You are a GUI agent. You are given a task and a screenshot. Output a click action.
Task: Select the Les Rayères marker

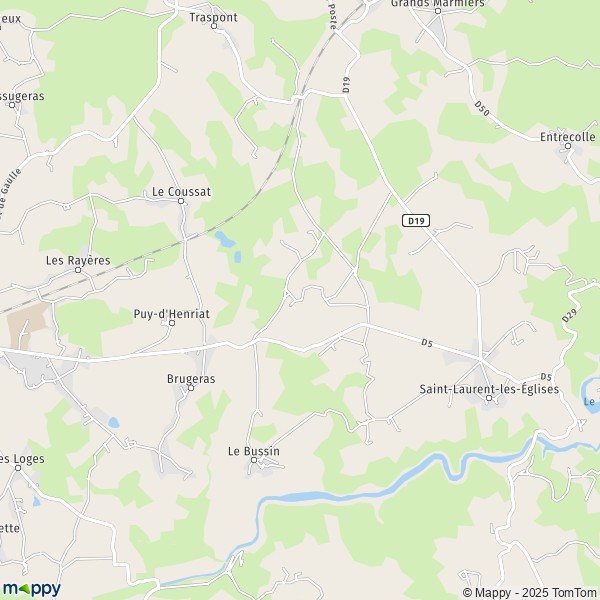[x=78, y=270]
